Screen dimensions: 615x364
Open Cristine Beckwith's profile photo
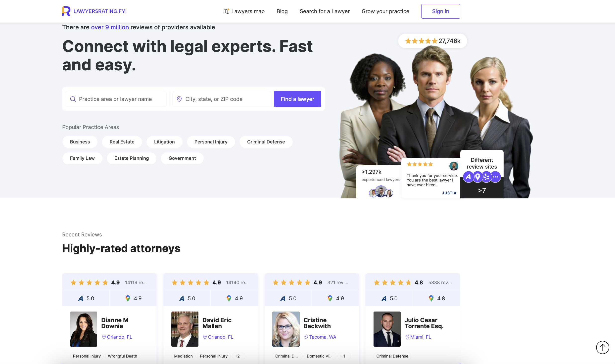(x=286, y=329)
